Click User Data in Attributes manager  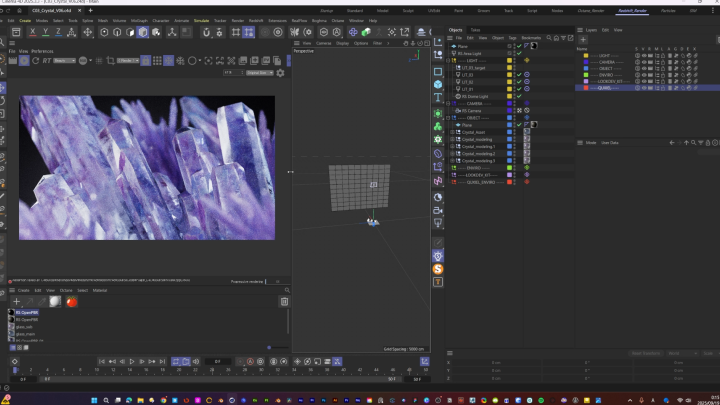[x=610, y=143]
